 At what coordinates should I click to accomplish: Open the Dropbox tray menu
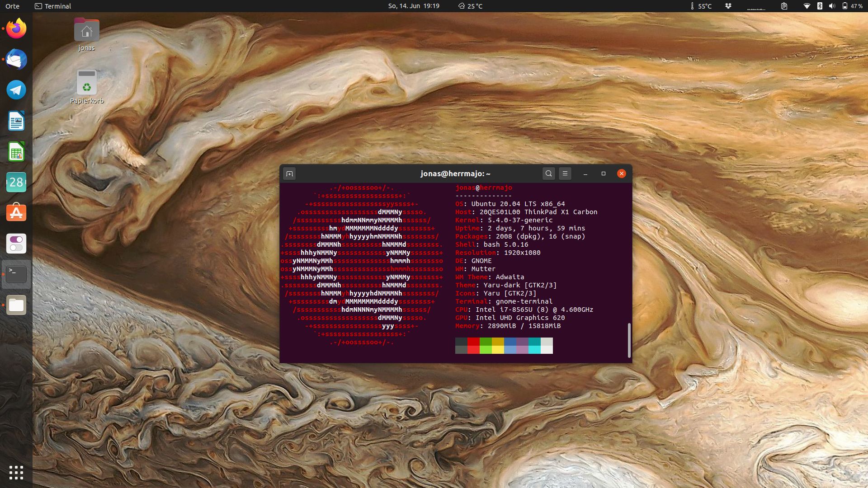tap(728, 6)
